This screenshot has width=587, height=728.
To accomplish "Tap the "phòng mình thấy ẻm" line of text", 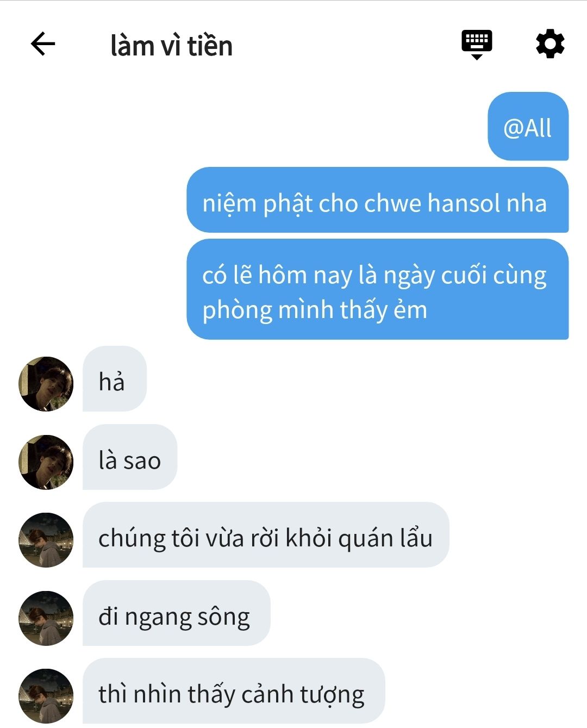I will click(315, 310).
